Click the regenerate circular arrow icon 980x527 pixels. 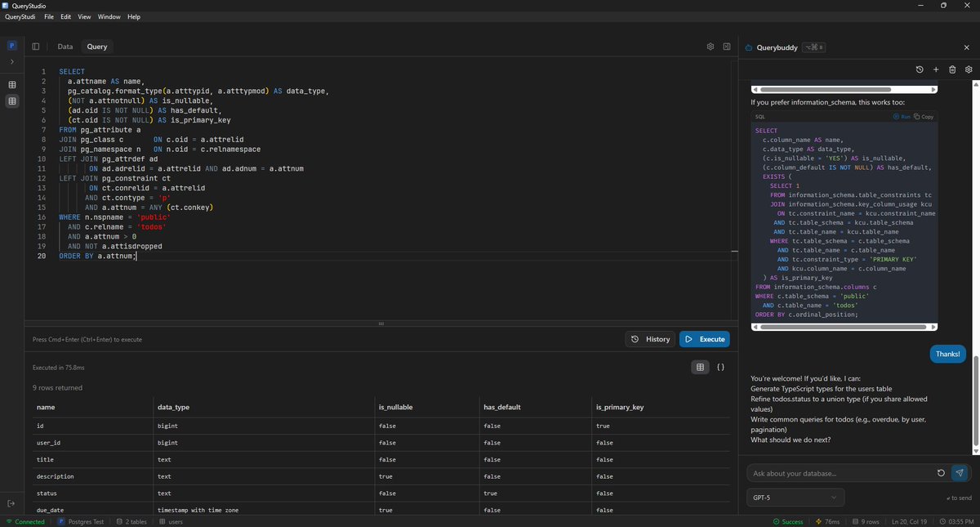pos(942,473)
